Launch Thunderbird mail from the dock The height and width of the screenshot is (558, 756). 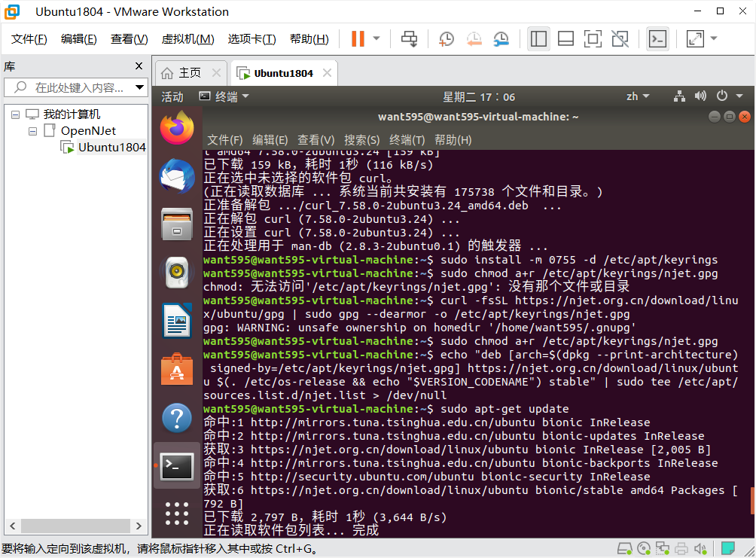pyautogui.click(x=177, y=176)
